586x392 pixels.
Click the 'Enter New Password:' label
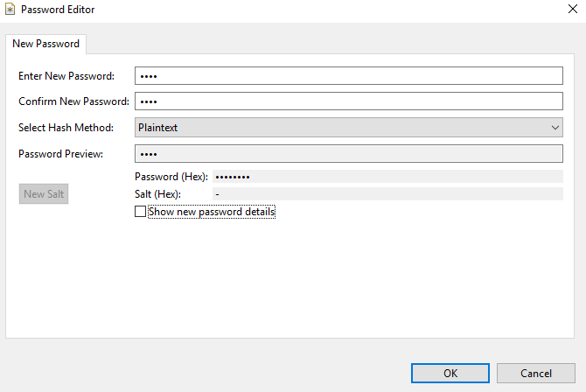point(66,77)
